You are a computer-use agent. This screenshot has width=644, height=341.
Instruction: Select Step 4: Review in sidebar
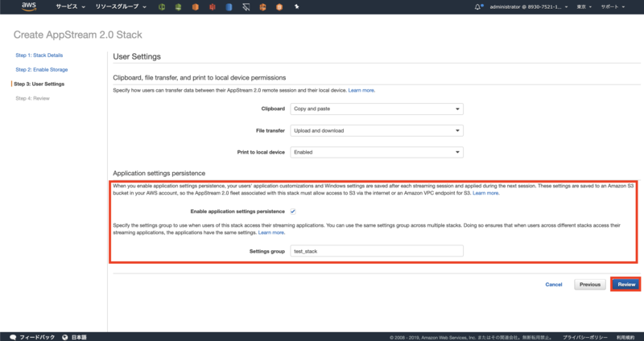32,98
